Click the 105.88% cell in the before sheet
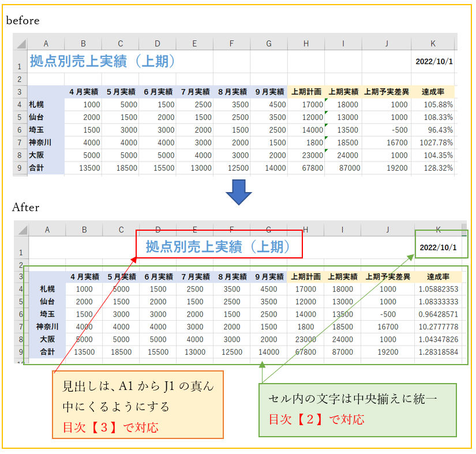 tap(433, 104)
